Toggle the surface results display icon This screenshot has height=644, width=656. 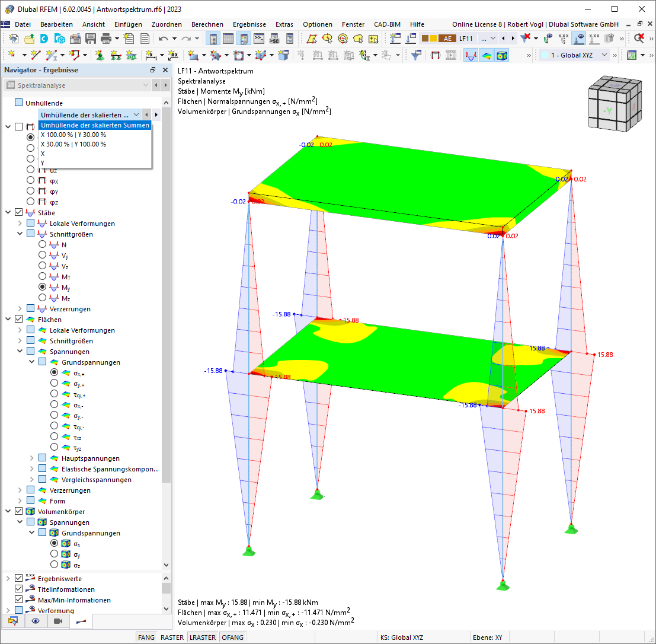[486, 55]
